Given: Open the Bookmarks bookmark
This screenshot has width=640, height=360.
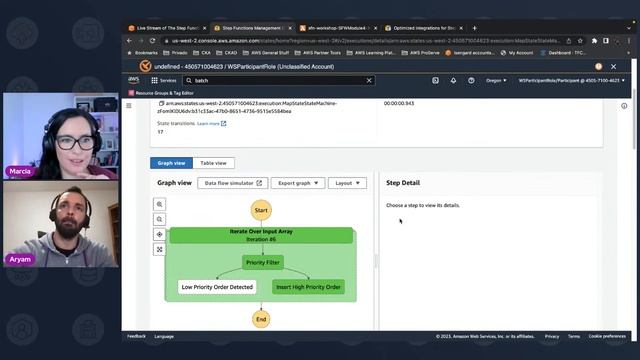Looking at the screenshot, I should (x=142, y=53).
